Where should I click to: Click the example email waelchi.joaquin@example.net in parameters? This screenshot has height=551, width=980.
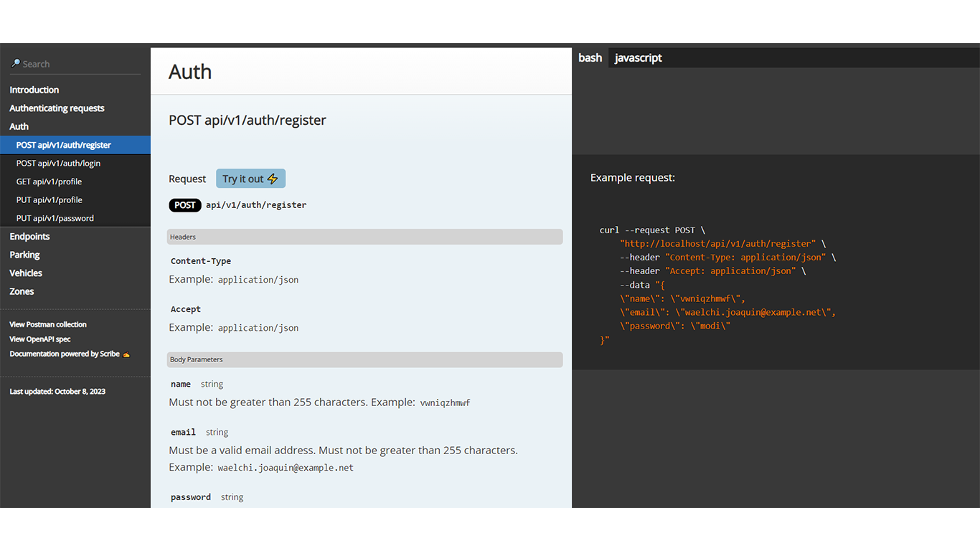286,468
